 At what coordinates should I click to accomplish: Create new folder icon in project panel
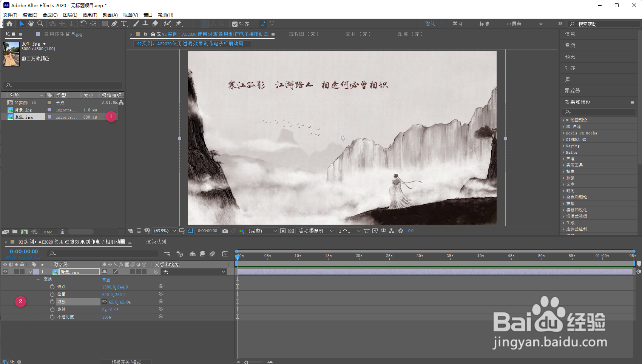(x=15, y=231)
